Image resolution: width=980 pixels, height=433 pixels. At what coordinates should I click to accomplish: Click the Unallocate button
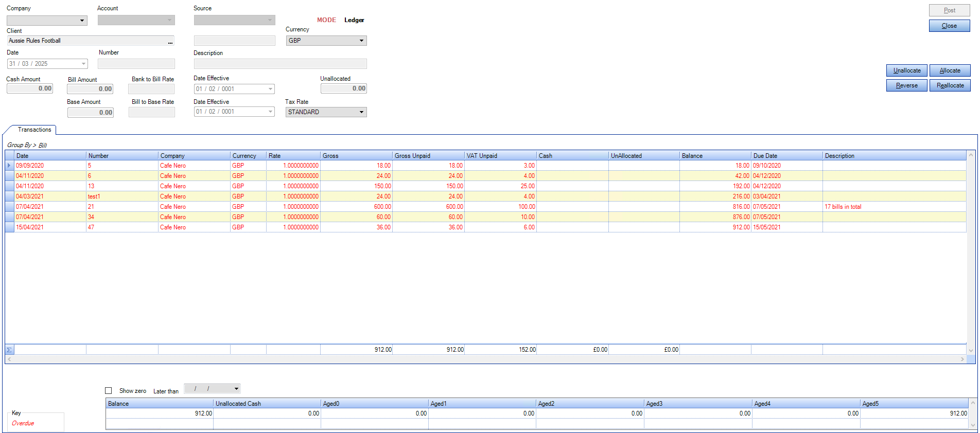click(907, 70)
